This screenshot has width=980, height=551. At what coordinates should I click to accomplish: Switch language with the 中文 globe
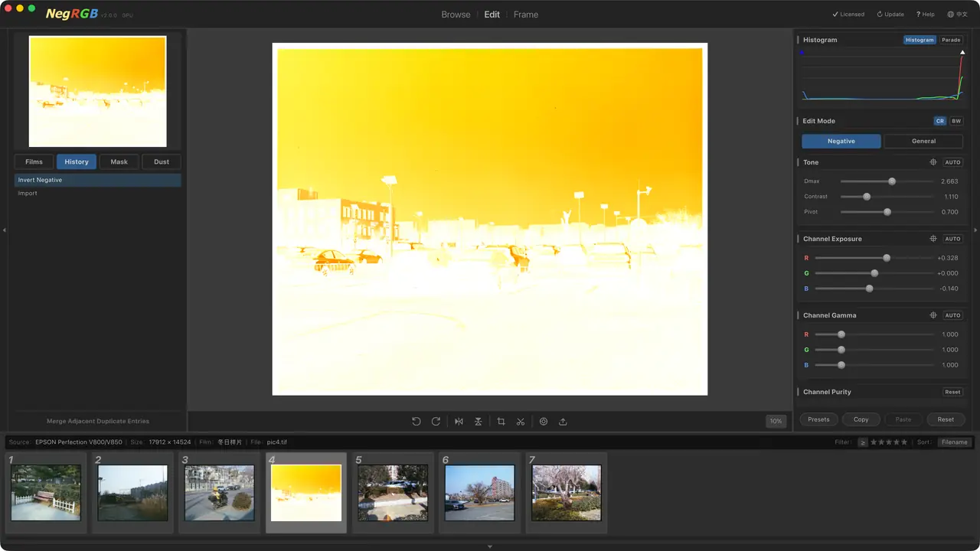(x=958, y=15)
